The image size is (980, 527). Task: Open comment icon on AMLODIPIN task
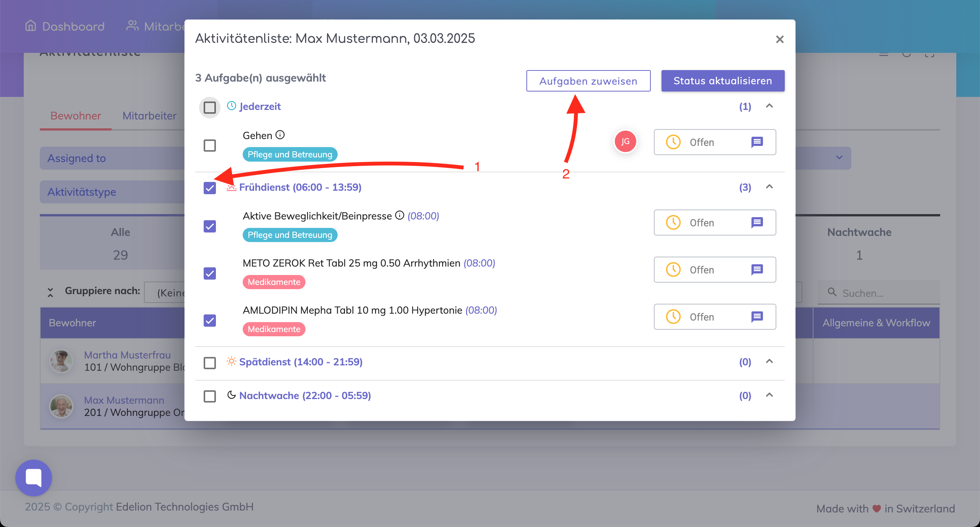[x=757, y=317]
